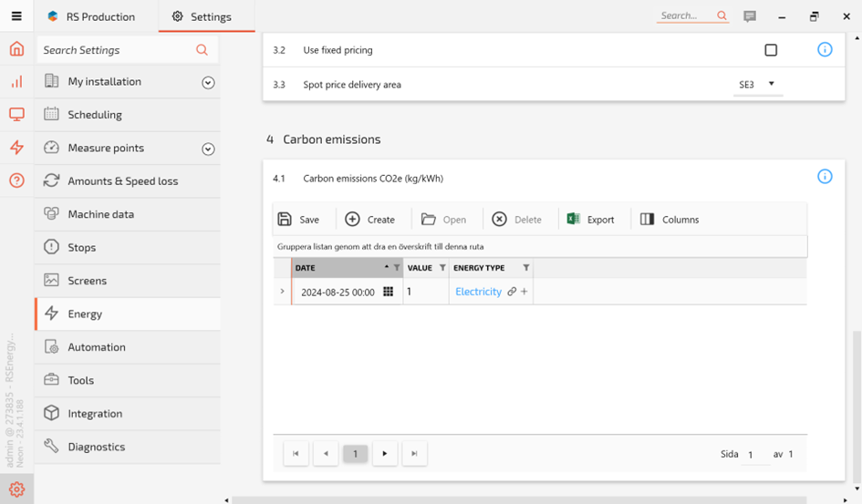Screen dimensions: 862x504
Task: Enable the Use fixed pricing checkbox
Action: (x=771, y=50)
